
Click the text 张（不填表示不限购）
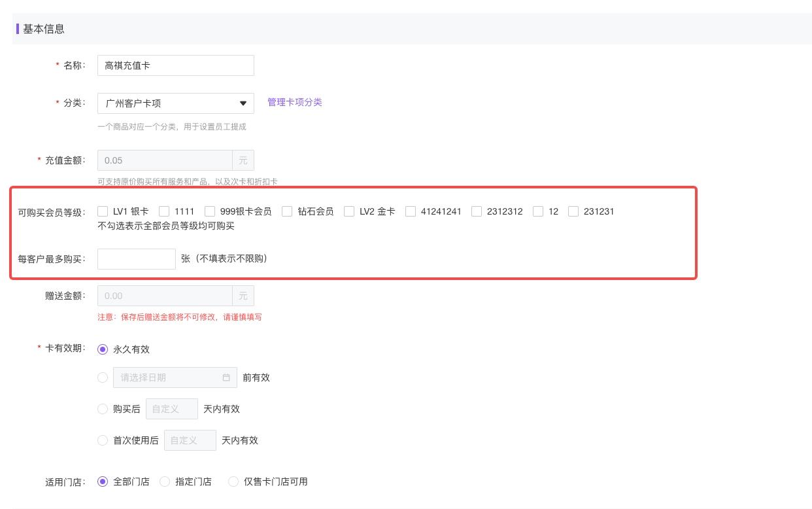[224, 258]
